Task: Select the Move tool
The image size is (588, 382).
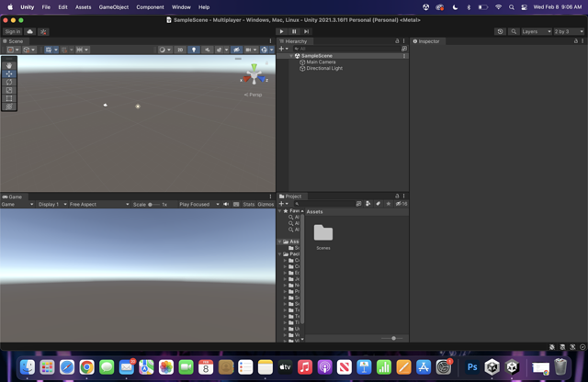Action: coord(9,73)
